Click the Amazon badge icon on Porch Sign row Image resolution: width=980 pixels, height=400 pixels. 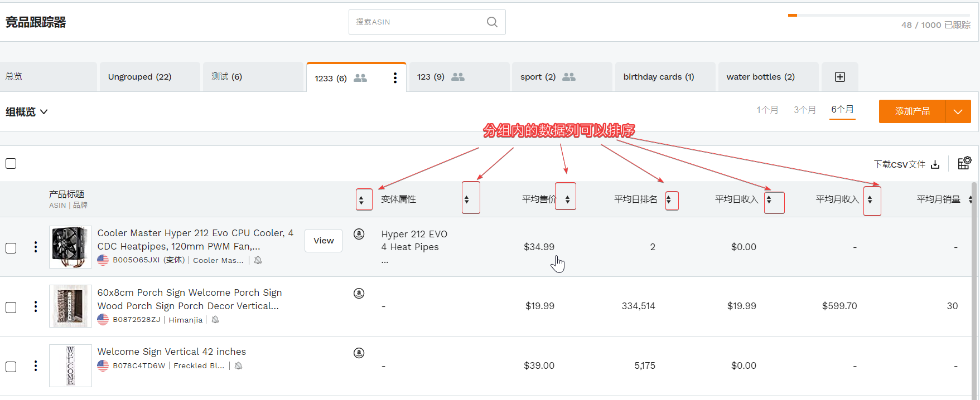[359, 293]
